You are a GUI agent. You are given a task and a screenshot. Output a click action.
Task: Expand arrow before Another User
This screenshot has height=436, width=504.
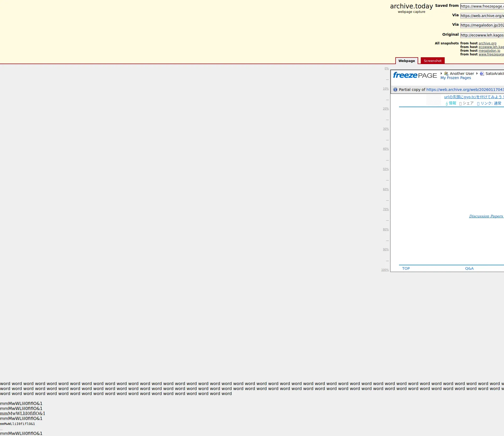[x=442, y=74]
